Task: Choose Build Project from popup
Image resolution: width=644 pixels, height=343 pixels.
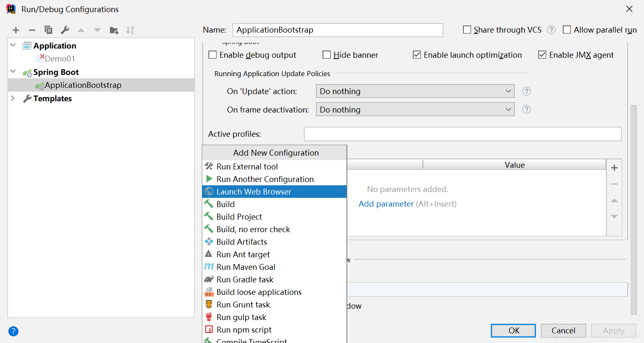Action: (275, 217)
